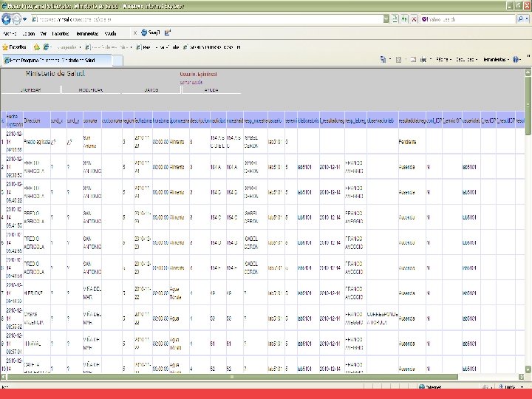Select the Home Programa Ministerio de Salud tab
This screenshot has height=399, width=532.
click(57, 61)
